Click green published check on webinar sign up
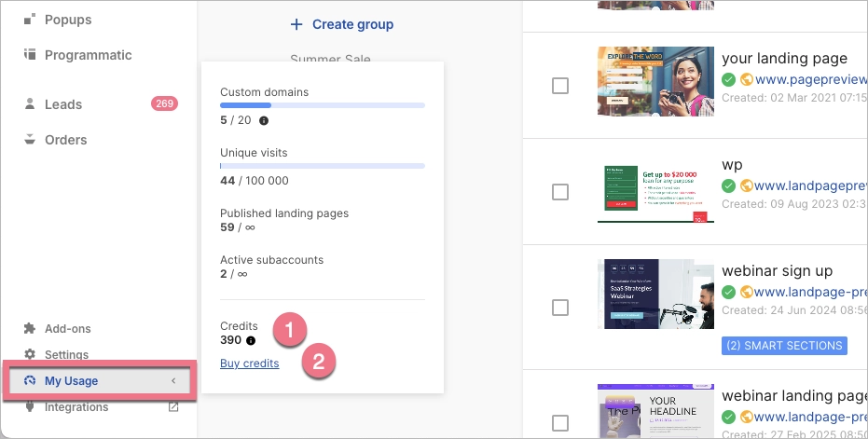This screenshot has width=868, height=439. [x=728, y=292]
